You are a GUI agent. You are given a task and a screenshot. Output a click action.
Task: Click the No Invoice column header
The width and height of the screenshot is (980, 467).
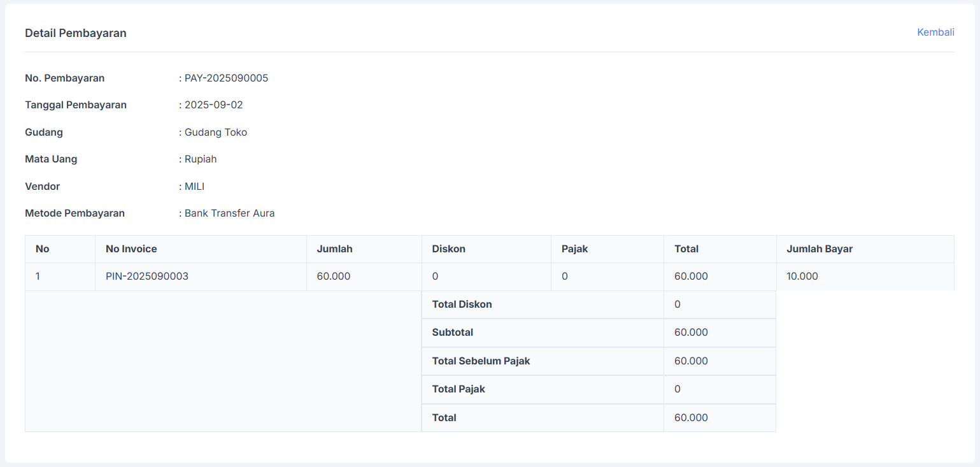[131, 249]
